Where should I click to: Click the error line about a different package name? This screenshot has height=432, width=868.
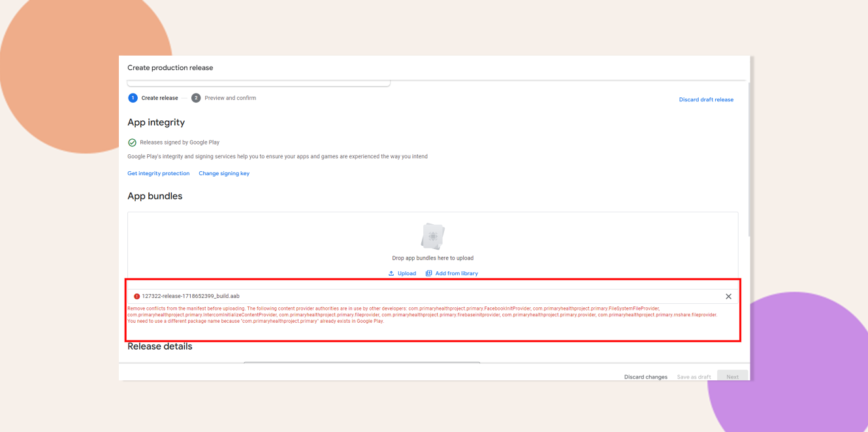click(x=255, y=321)
